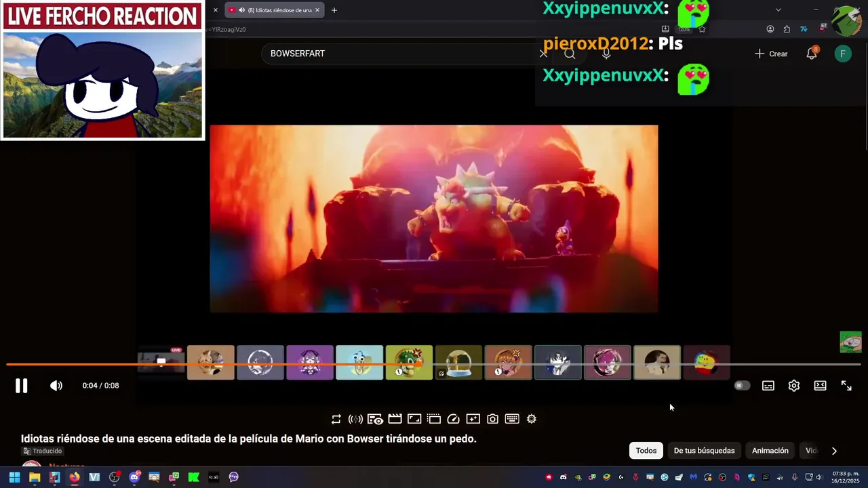Click the 120% zoom level indicator
The width and height of the screenshot is (868, 488).
coord(684,29)
